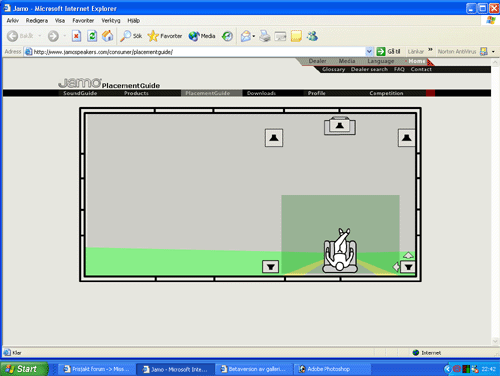Screen dimensions: 500x376
Task: Select the front left speaker icon
Action: [x=274, y=138]
